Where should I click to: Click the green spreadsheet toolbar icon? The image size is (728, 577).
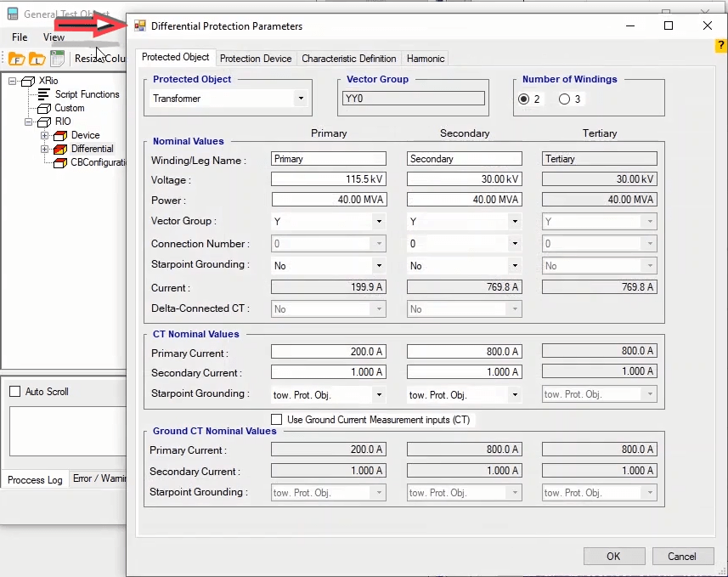(x=57, y=59)
